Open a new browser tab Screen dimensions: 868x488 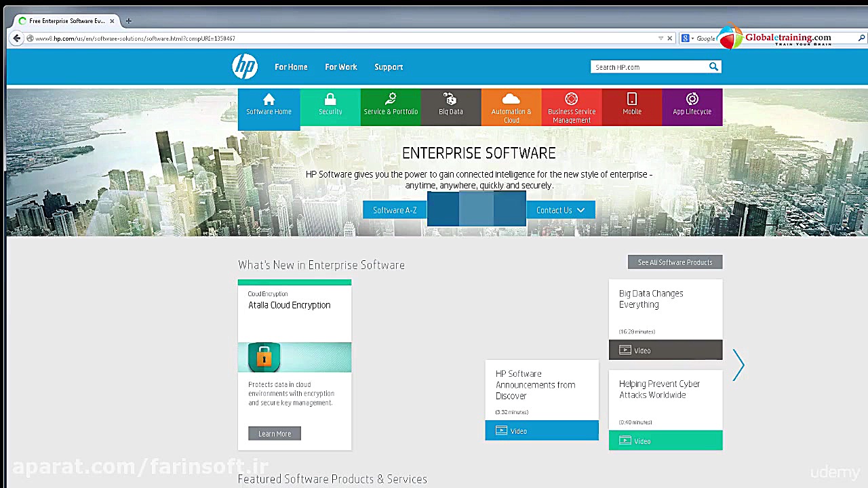pos(128,21)
